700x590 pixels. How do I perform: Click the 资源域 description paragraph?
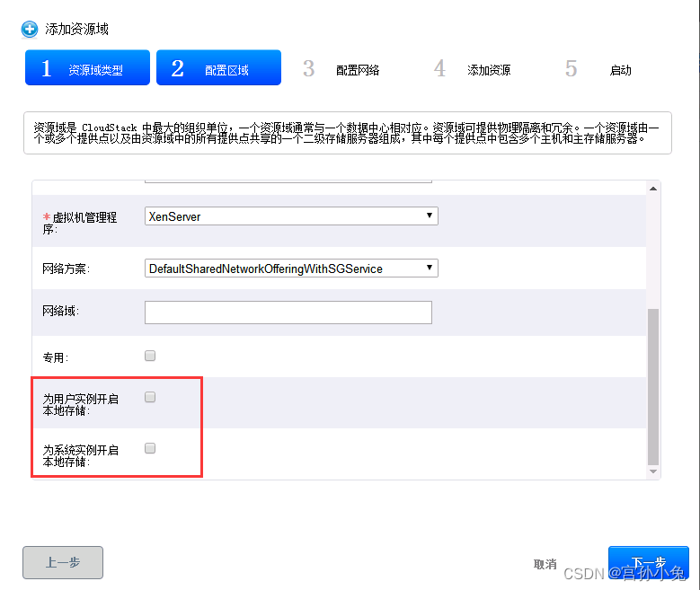(x=348, y=133)
